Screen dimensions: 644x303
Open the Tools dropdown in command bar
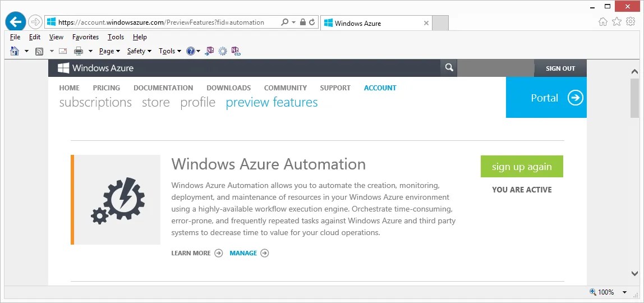[x=170, y=51]
